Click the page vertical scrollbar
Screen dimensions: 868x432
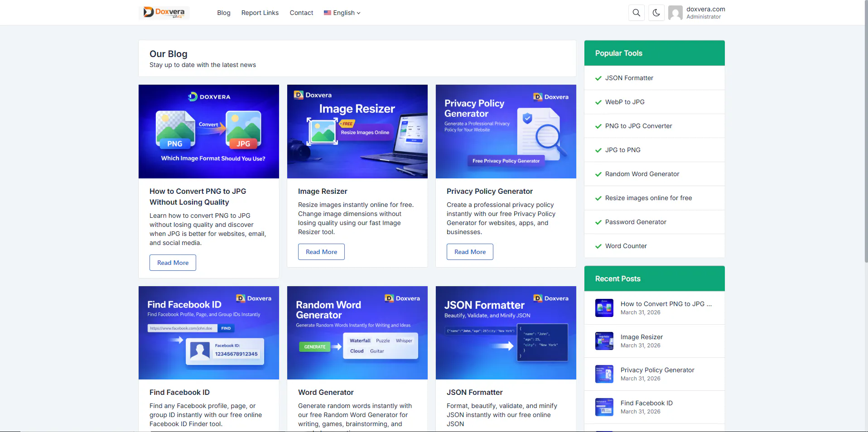866,131
